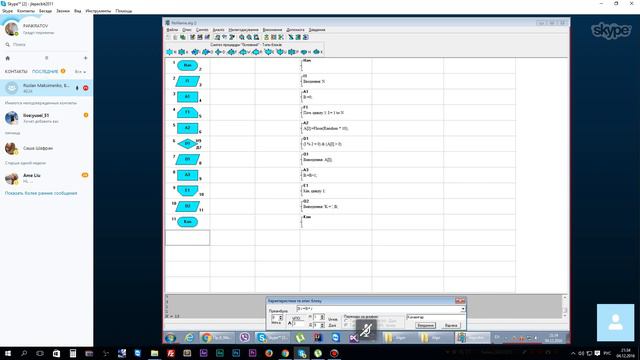
Task: Select the loop-end block in row 9
Action: coord(187,191)
